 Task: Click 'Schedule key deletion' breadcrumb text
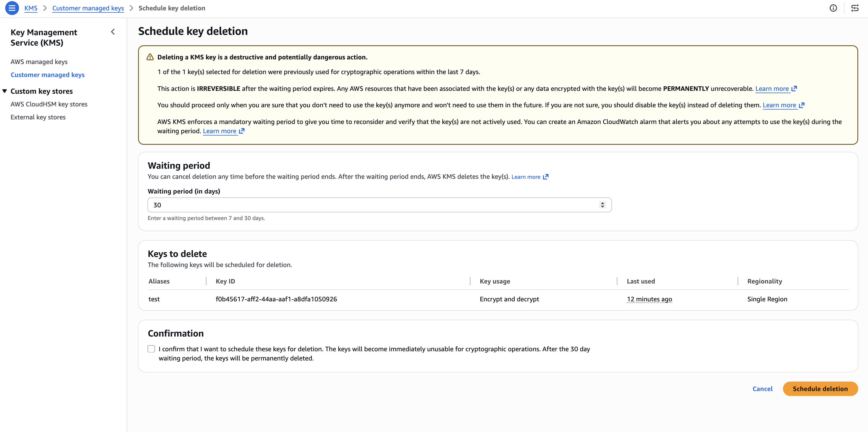[x=172, y=8]
